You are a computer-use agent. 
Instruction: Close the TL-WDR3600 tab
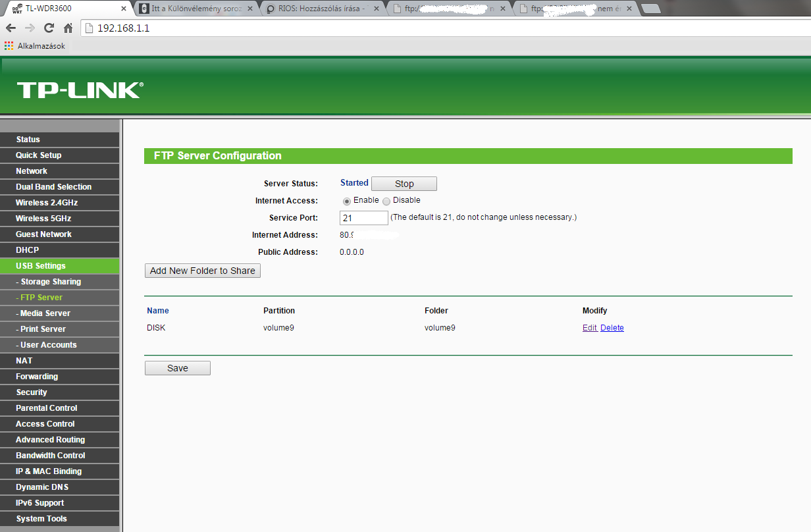tap(124, 9)
